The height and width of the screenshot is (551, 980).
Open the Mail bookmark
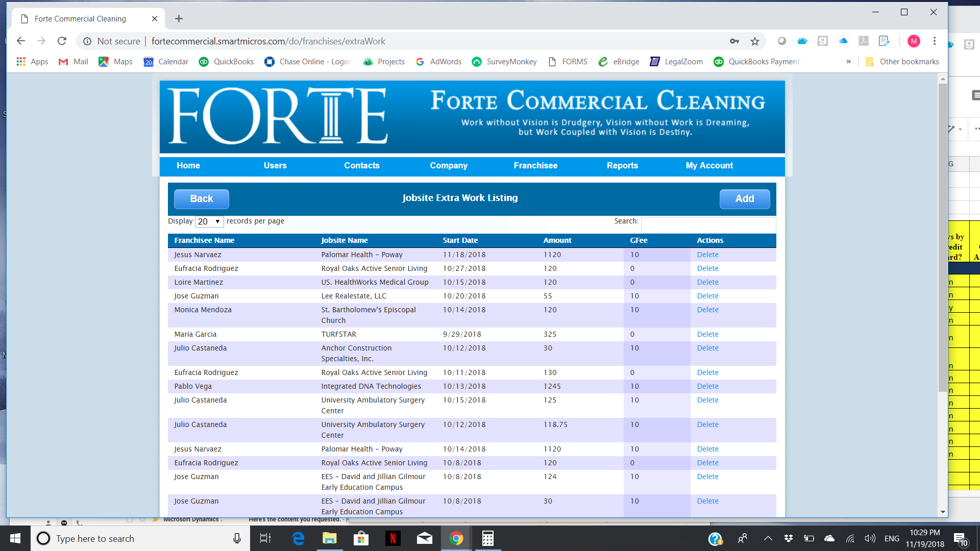73,62
